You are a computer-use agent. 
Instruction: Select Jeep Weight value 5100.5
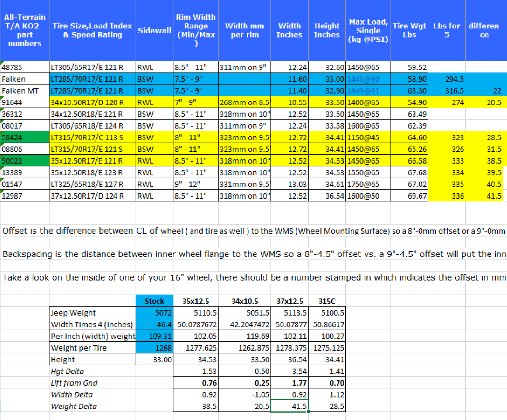tap(327, 313)
